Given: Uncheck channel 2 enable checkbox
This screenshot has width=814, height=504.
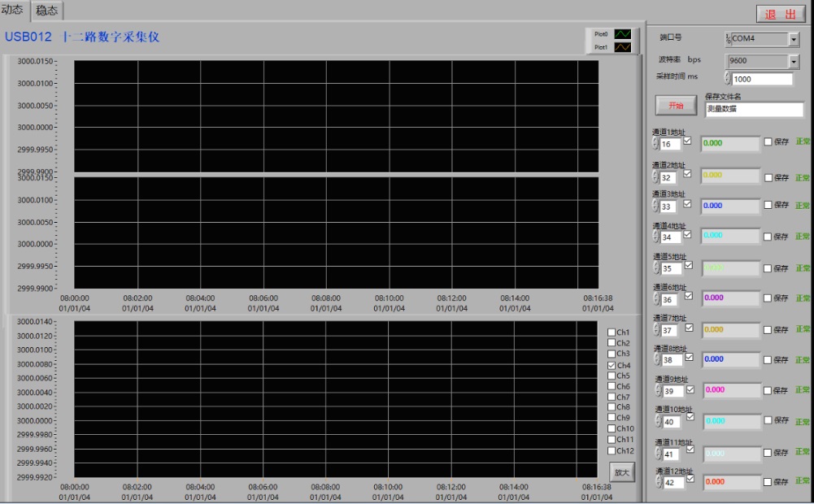Looking at the screenshot, I should point(687,173).
